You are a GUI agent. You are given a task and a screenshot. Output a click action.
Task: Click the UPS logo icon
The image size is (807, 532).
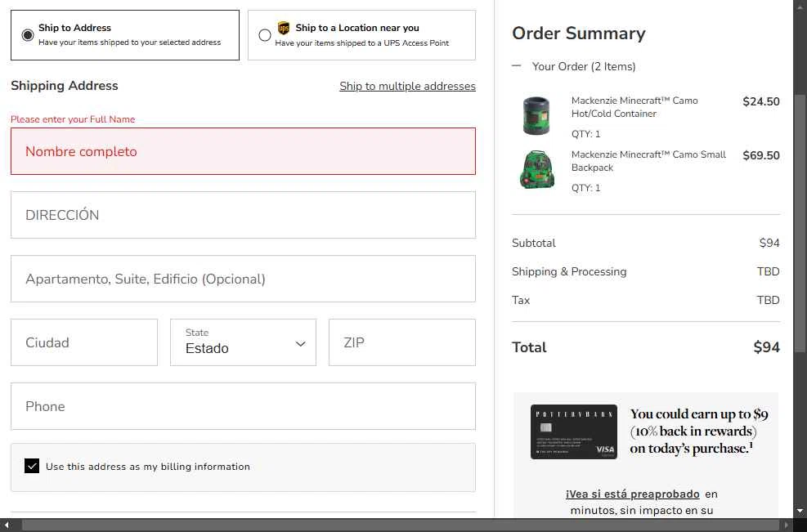point(284,29)
